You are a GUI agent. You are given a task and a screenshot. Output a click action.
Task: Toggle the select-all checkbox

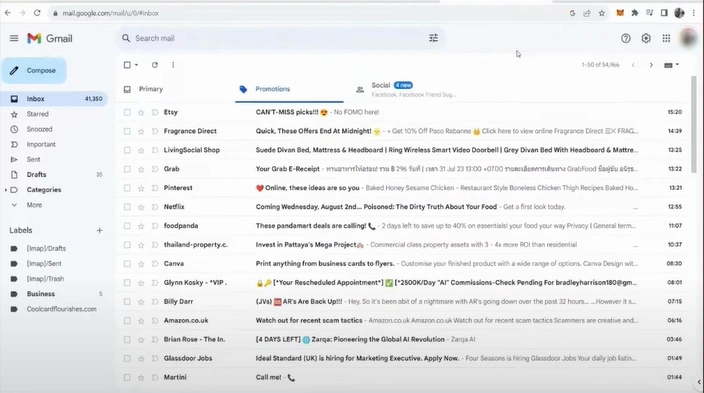127,65
